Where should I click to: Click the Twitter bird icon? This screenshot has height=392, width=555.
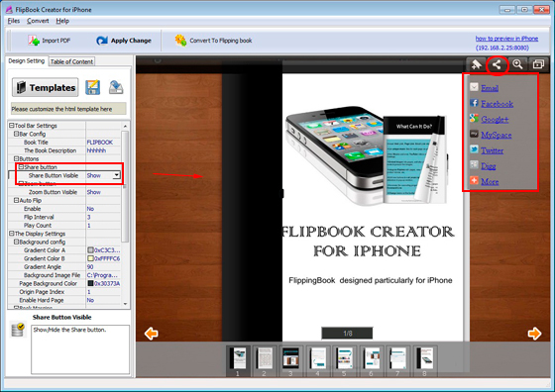click(x=474, y=149)
